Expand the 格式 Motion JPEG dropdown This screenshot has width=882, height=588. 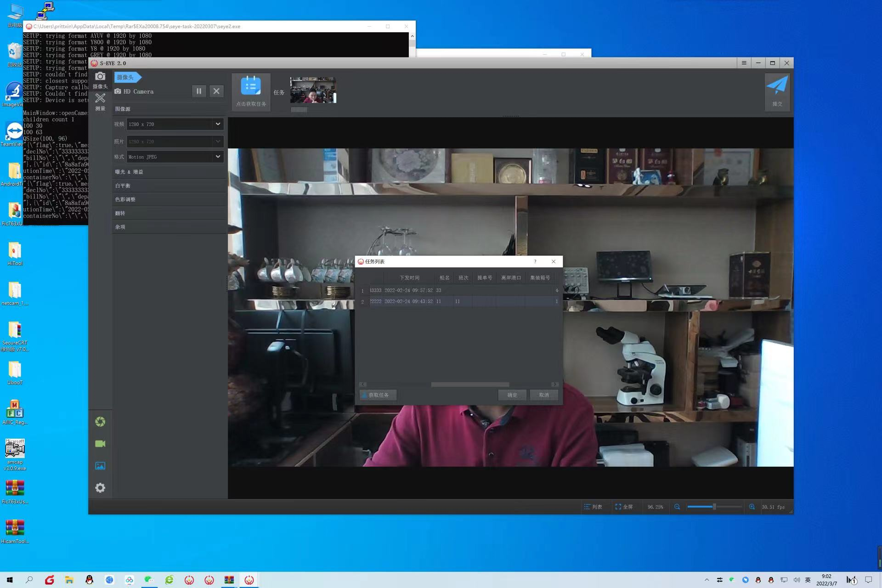click(216, 157)
